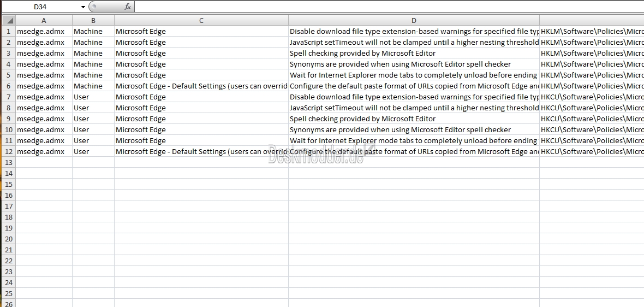
Task: Click 'Configure the default paste format' cell in row 6
Action: [414, 86]
